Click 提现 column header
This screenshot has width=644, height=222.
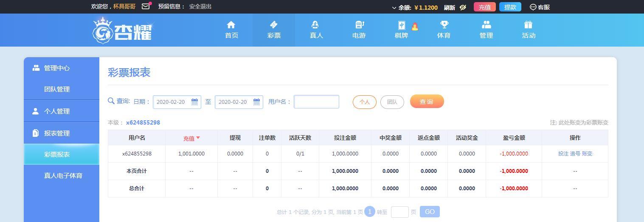pyautogui.click(x=235, y=138)
